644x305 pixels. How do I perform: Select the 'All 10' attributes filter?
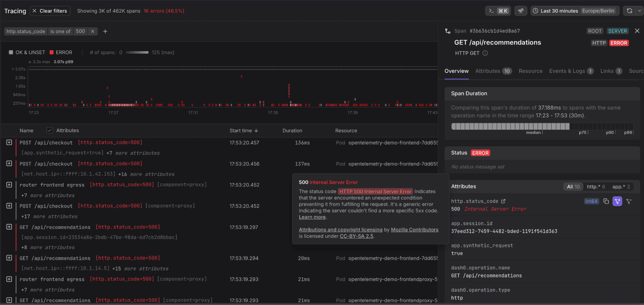573,187
